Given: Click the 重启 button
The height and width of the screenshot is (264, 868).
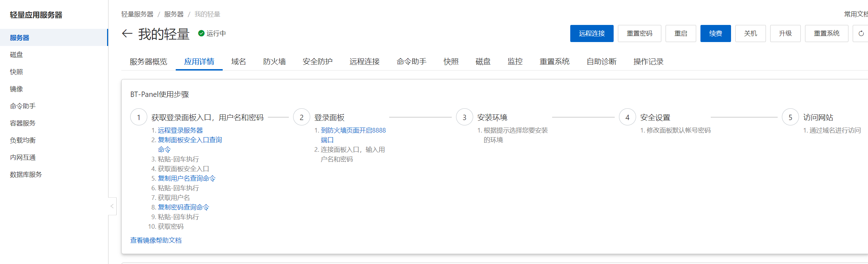Looking at the screenshot, I should tap(681, 33).
